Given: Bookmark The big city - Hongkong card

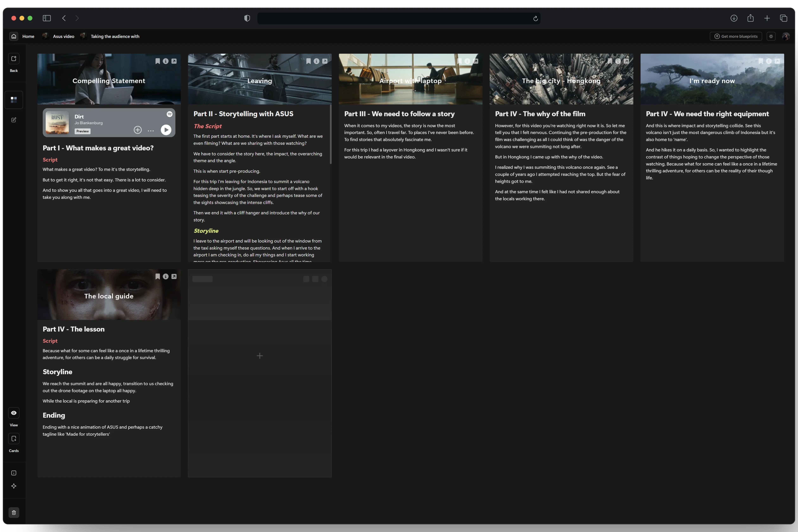Looking at the screenshot, I should tap(610, 61).
